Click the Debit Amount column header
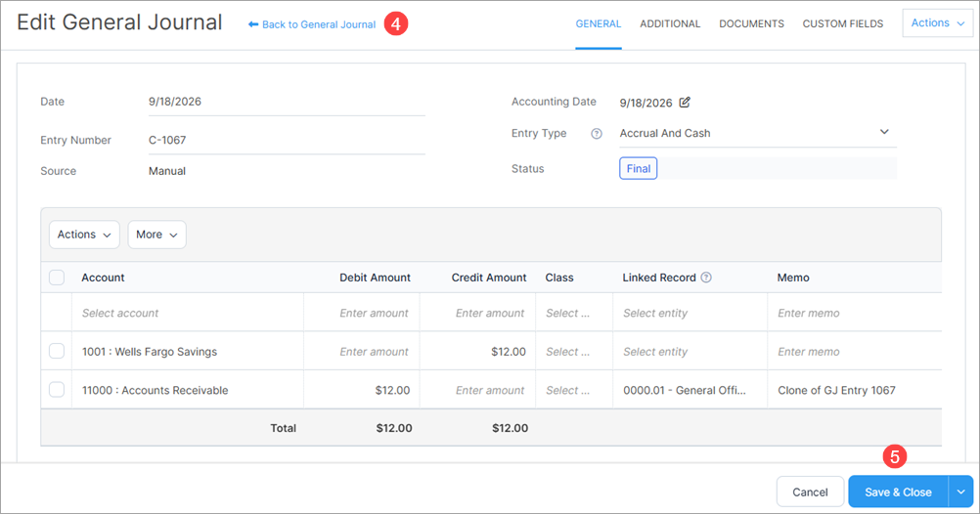Viewport: 980px width, 514px height. click(x=375, y=278)
